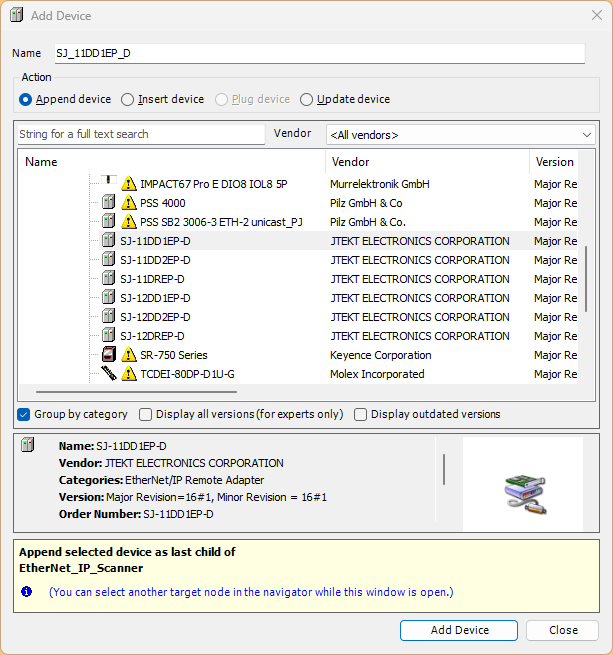Image resolution: width=613 pixels, height=655 pixels.
Task: Select IMPACT67 Pro E DIO8 IOL8 5P row
Action: (214, 184)
